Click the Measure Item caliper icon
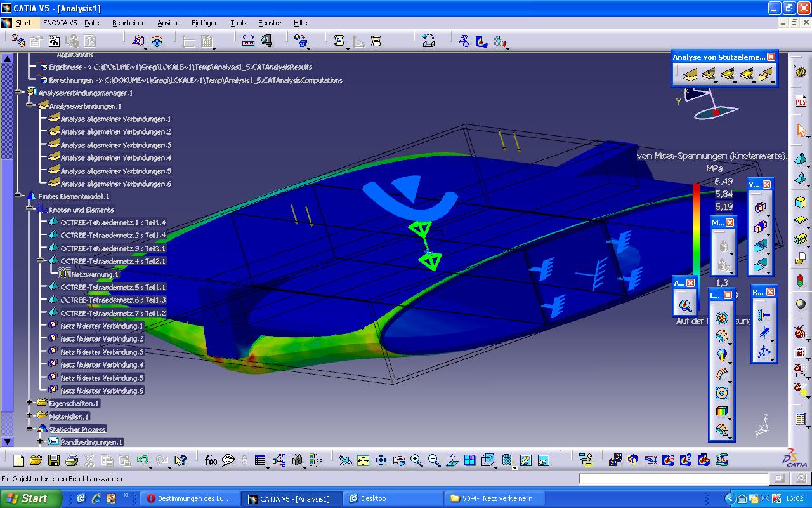The width and height of the screenshot is (812, 508). click(266, 41)
